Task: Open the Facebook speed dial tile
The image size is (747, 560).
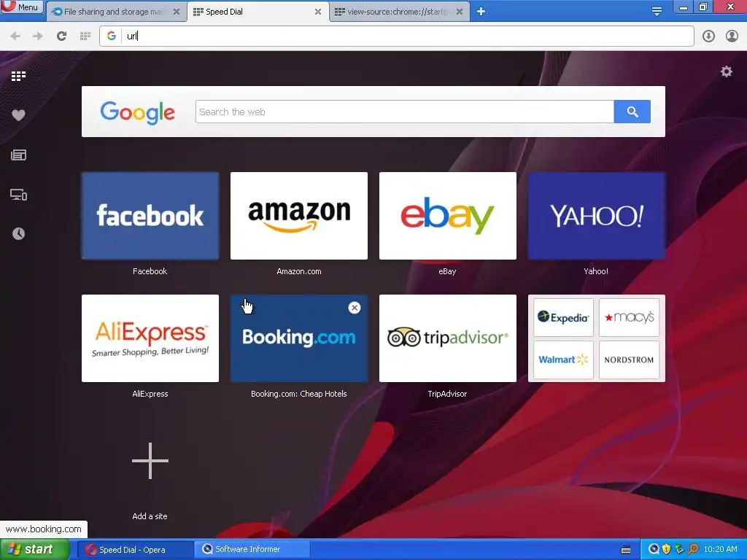Action: pyautogui.click(x=150, y=216)
